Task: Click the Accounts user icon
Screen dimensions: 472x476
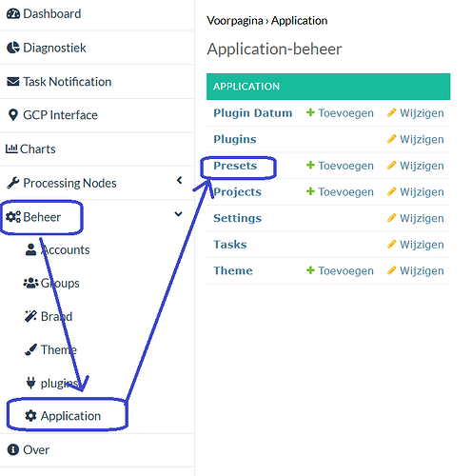Action: [30, 249]
